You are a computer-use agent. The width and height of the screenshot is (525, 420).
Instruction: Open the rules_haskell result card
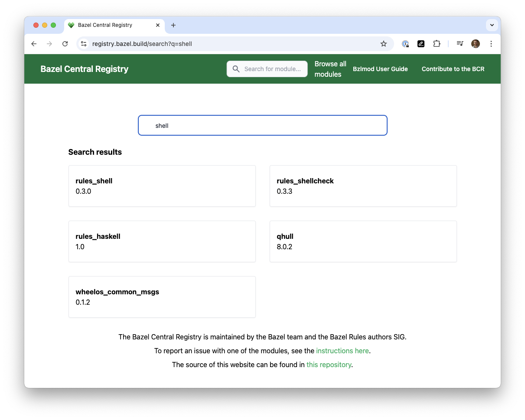click(162, 241)
